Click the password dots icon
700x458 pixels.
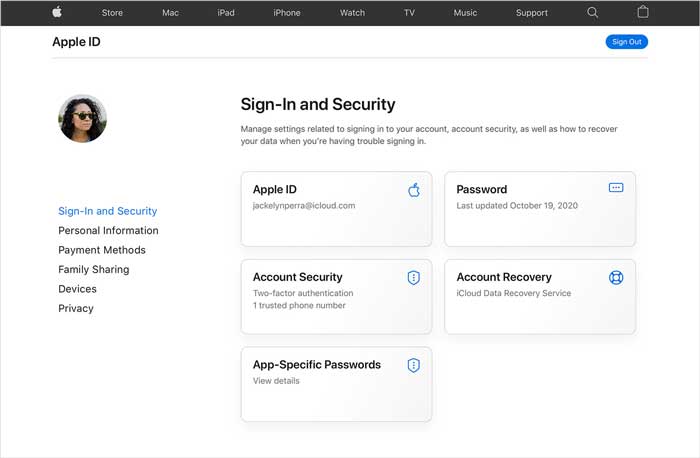coord(616,187)
